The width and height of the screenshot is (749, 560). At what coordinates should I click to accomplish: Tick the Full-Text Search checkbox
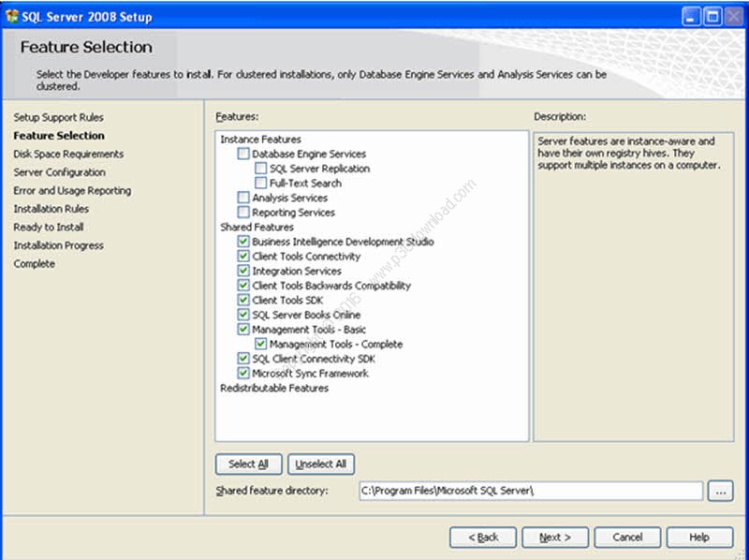point(261,184)
